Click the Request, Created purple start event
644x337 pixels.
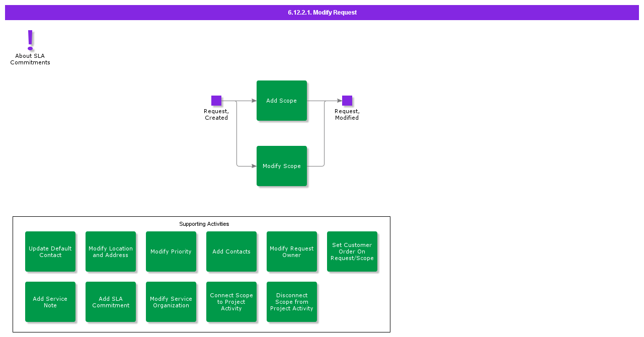pos(216,101)
